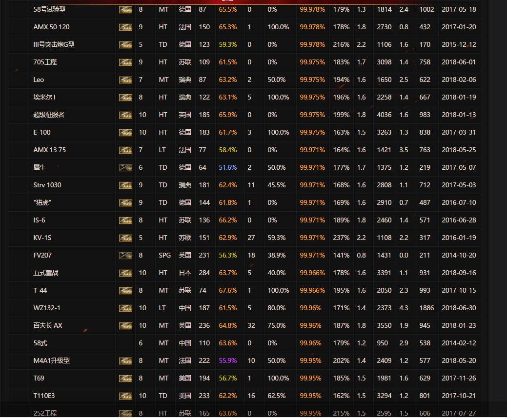Viewport: 507px width, 420px height.
Task: Click the date 2014-02-12 in 58式 row
Action: coord(459,343)
